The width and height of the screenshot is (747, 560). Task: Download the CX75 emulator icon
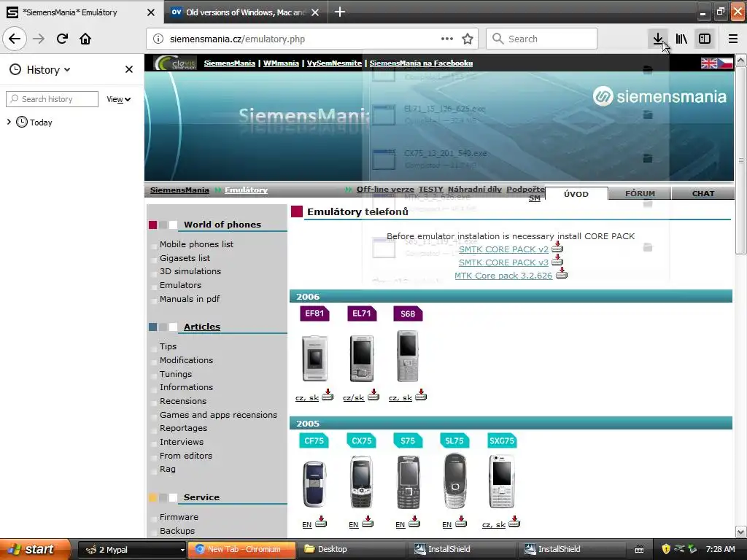368,522
